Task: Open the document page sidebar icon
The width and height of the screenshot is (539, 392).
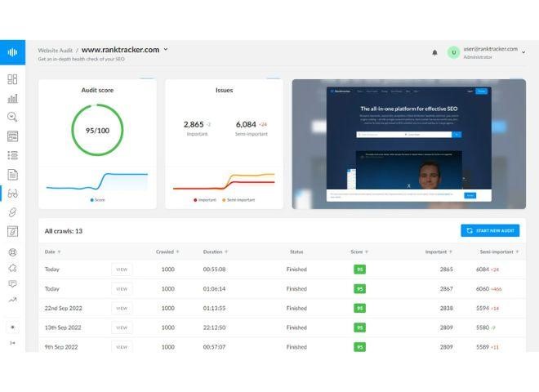Action: coord(12,175)
